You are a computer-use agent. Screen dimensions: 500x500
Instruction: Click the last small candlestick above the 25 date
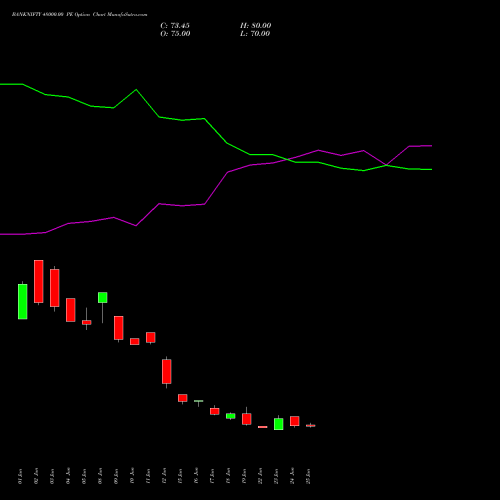coord(311,426)
